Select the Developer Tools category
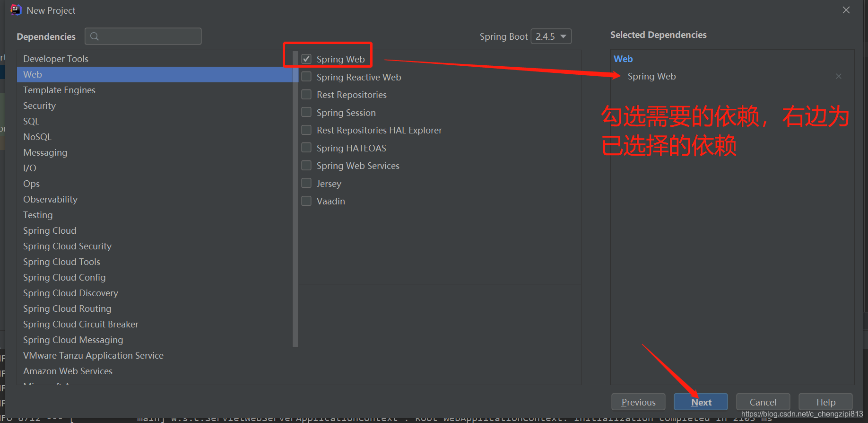Image resolution: width=868 pixels, height=423 pixels. [155, 59]
